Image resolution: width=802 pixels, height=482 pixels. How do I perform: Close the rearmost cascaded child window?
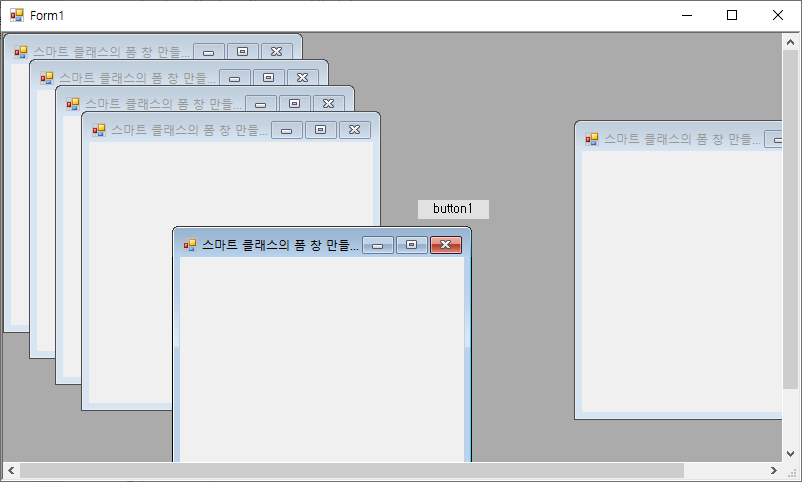277,52
